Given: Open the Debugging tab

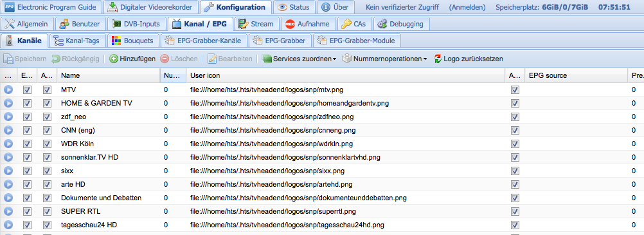Looking at the screenshot, I should [401, 24].
